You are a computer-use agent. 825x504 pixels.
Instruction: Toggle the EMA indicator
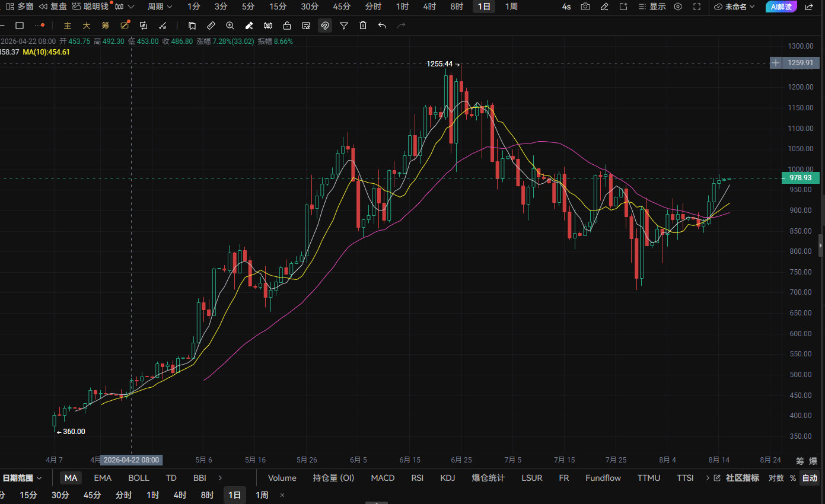coord(103,478)
